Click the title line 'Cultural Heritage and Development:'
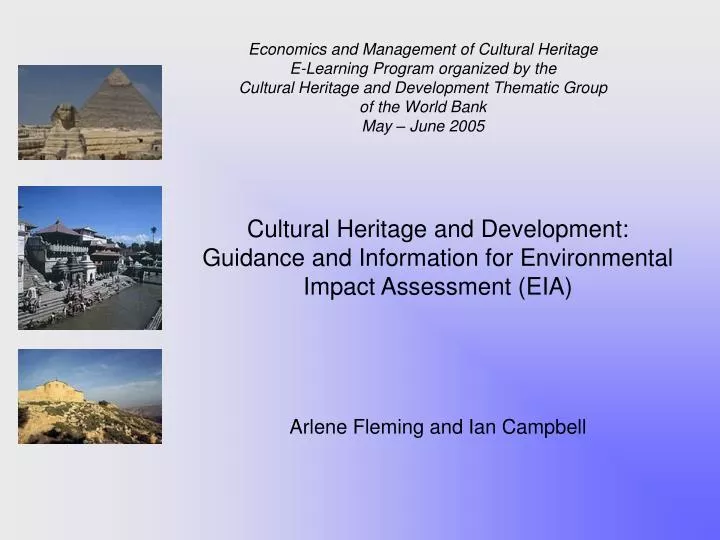This screenshot has height=540, width=720. click(438, 229)
